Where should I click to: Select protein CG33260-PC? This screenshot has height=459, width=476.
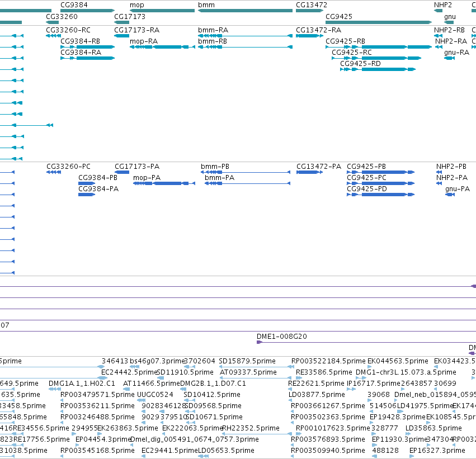pos(54,172)
